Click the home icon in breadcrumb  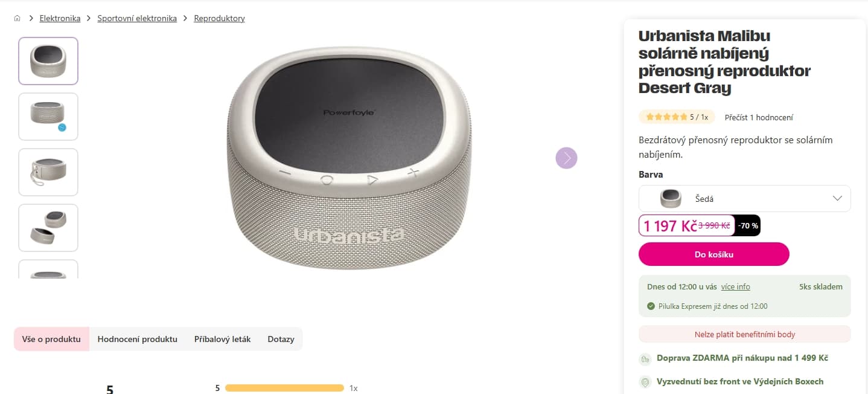17,18
